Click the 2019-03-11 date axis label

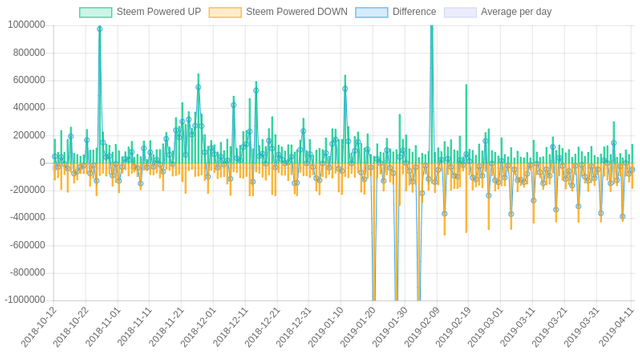[x=518, y=327]
